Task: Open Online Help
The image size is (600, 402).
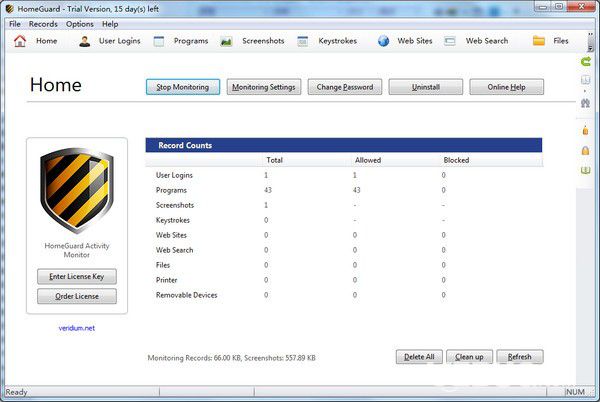Action: pos(506,87)
